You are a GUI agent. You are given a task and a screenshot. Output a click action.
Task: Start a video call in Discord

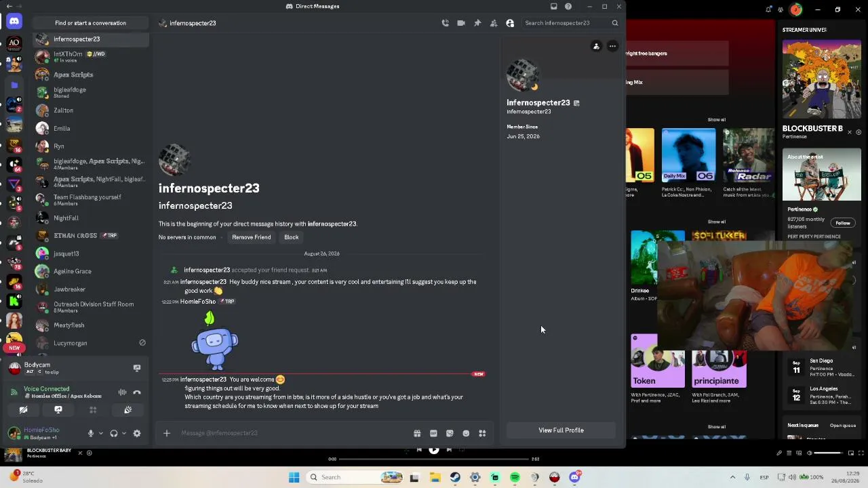coord(461,23)
